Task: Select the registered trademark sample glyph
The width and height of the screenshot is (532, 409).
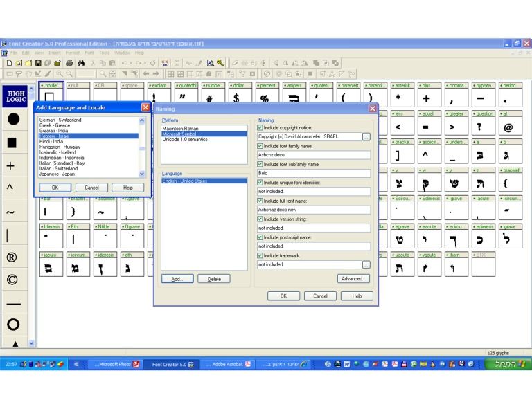Action: (12, 257)
